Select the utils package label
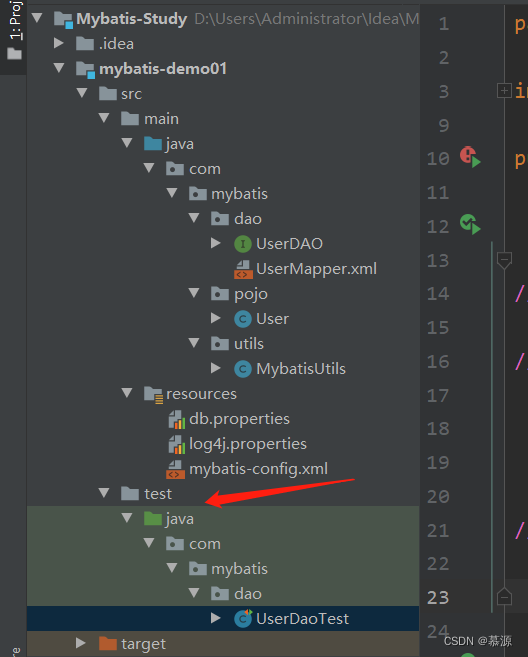This screenshot has width=528, height=657. pyautogui.click(x=249, y=344)
